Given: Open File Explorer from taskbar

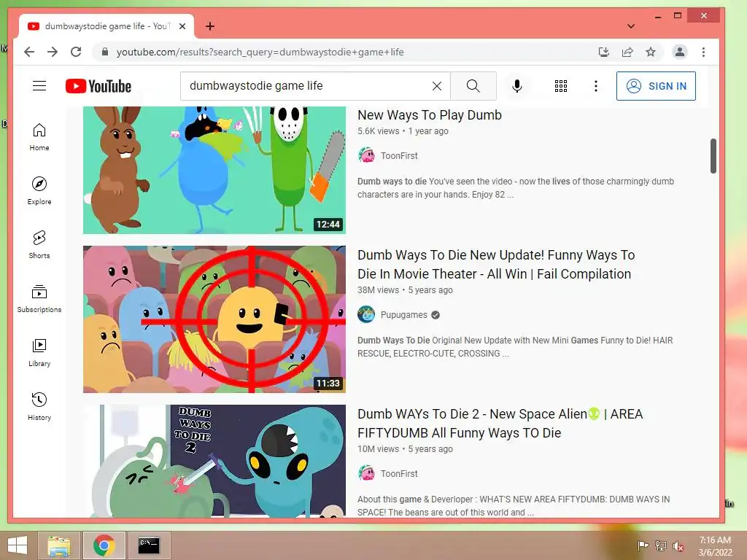Looking at the screenshot, I should coord(59,545).
